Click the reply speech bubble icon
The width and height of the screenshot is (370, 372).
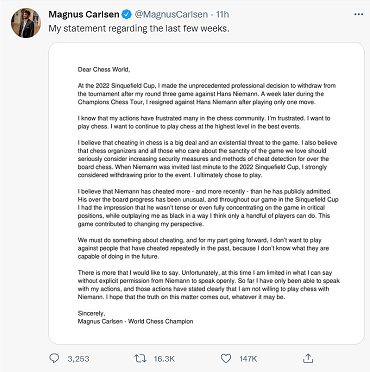(54, 358)
